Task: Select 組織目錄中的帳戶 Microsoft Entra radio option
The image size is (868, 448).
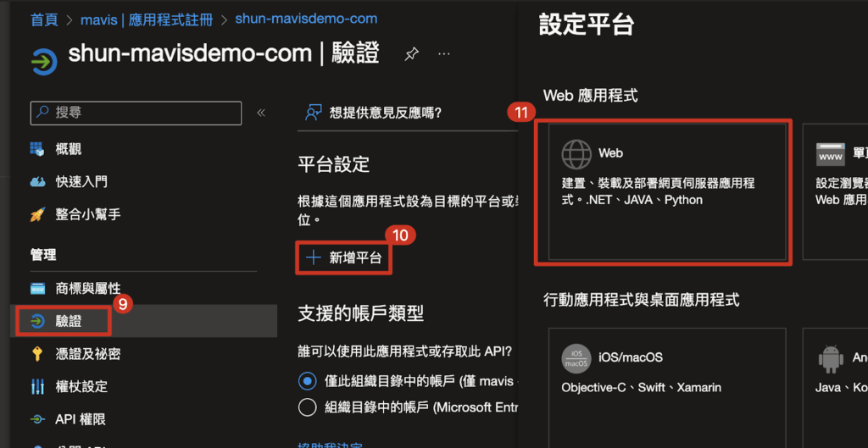Action: pyautogui.click(x=308, y=407)
